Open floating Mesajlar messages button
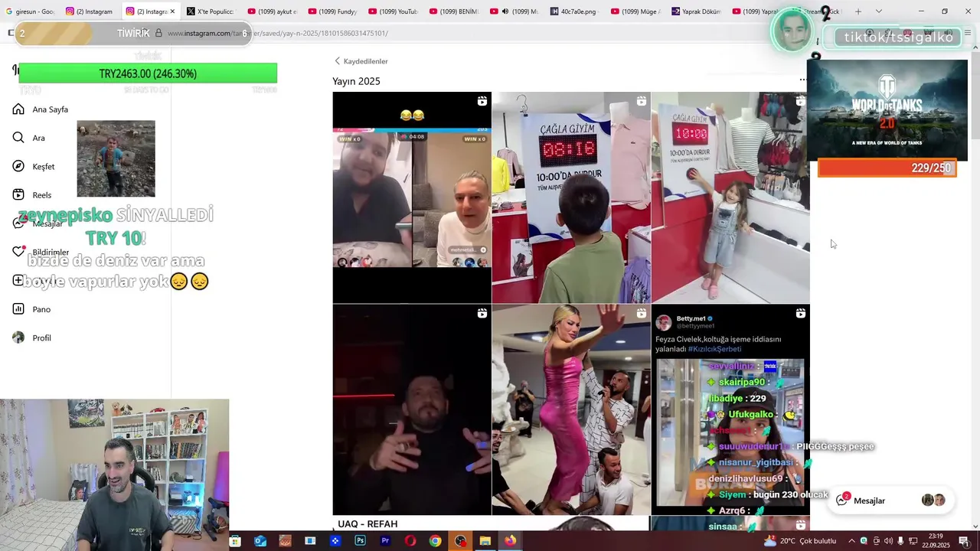 coord(891,500)
